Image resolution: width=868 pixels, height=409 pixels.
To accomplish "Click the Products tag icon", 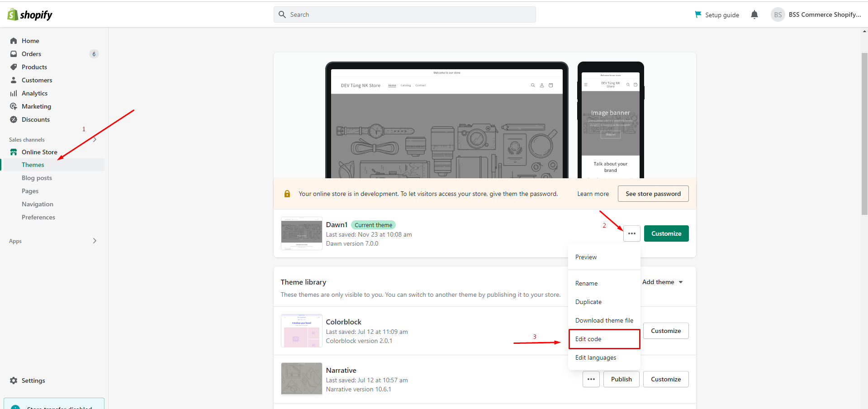I will [x=14, y=67].
